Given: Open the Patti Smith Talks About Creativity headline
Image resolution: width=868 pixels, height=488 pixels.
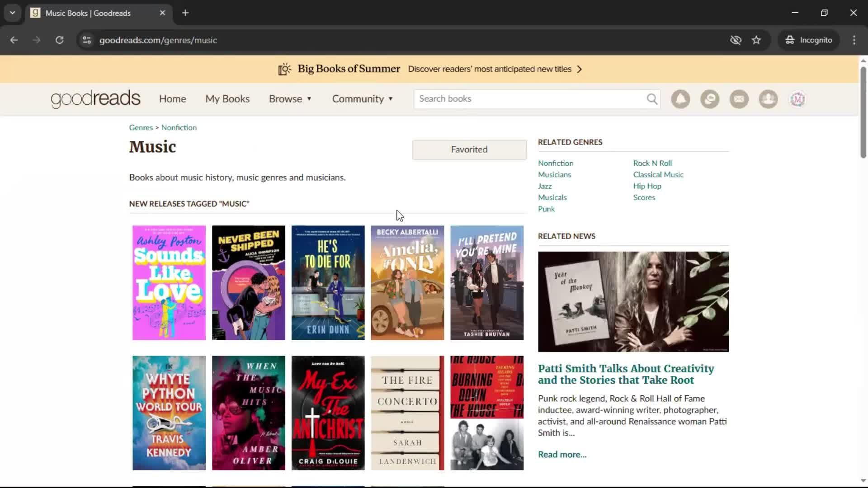Looking at the screenshot, I should 626,375.
